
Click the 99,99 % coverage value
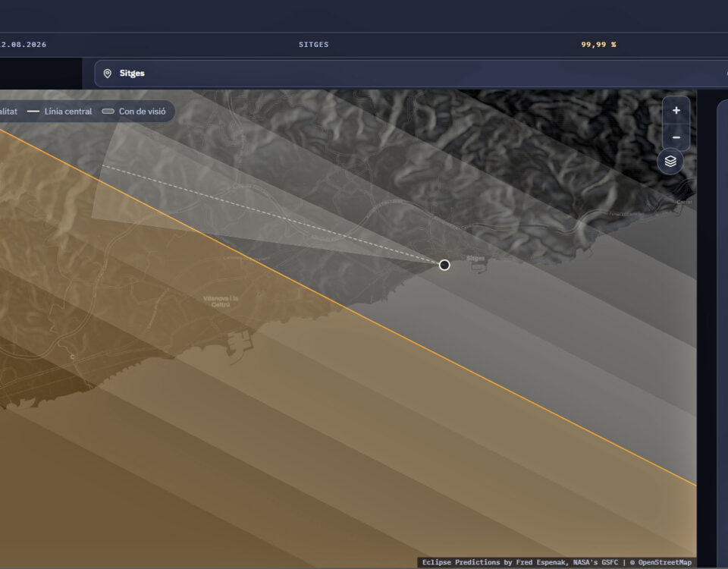(x=598, y=45)
